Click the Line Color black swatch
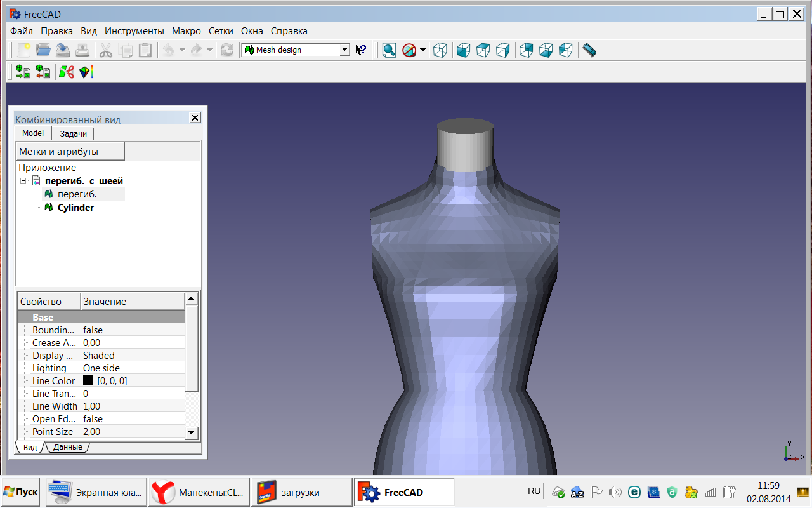Viewport: 812px width, 508px height. click(88, 381)
